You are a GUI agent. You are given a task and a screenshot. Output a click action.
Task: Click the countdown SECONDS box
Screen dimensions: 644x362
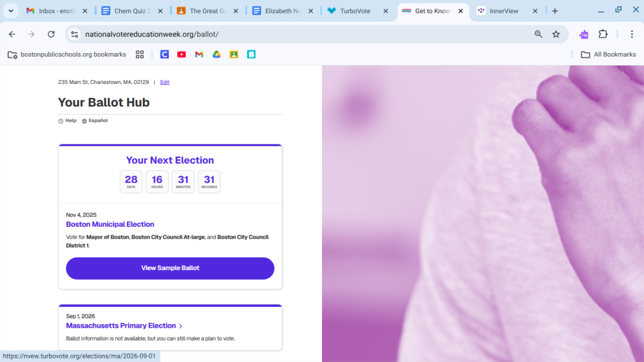(209, 182)
